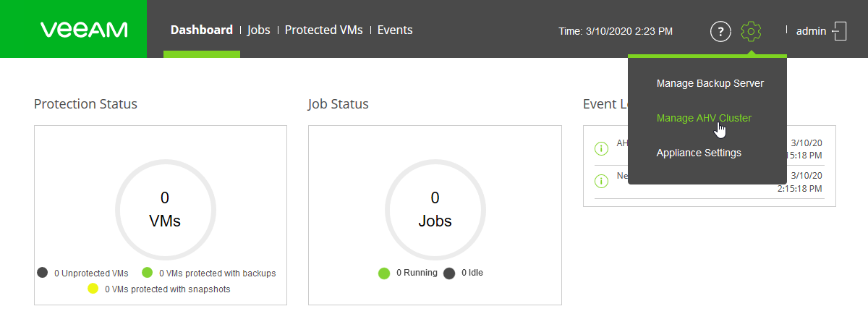868x314 pixels.
Task: Click the dark Idle jobs legend dot
Action: 449,273
